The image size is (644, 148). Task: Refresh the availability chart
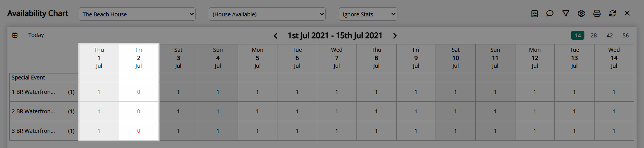[612, 14]
